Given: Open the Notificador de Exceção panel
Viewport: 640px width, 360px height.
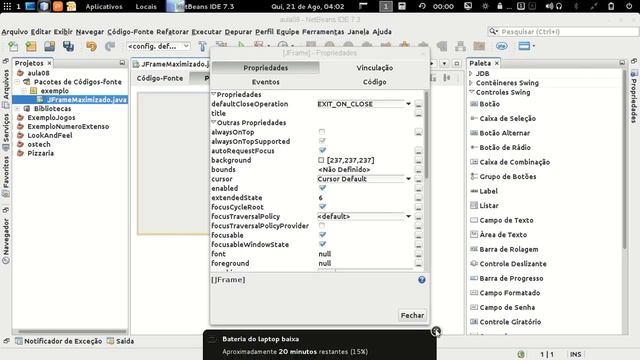Looking at the screenshot, I should pyautogui.click(x=59, y=341).
